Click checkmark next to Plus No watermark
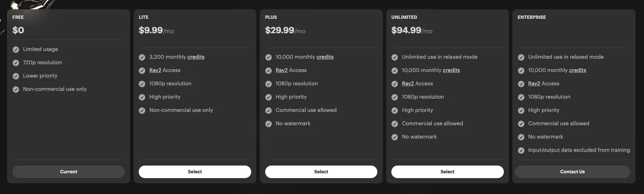Screen dimensions: 644x194 click(x=269, y=124)
